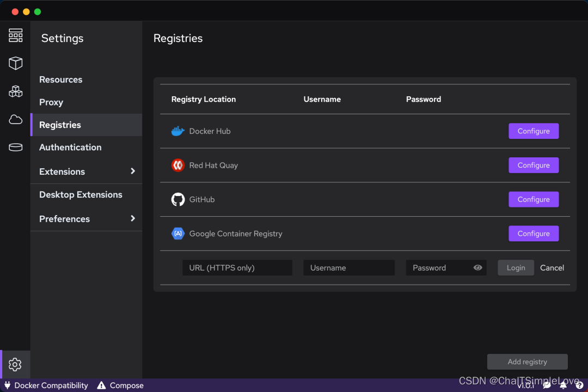Configure the GitHub registry
Viewport: 588px width, 392px height.
coord(533,200)
